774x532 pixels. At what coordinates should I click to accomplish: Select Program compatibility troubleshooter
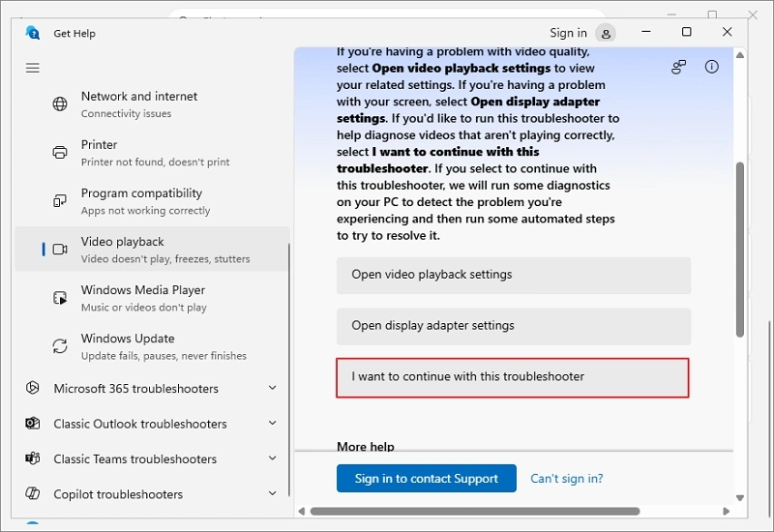(152, 201)
